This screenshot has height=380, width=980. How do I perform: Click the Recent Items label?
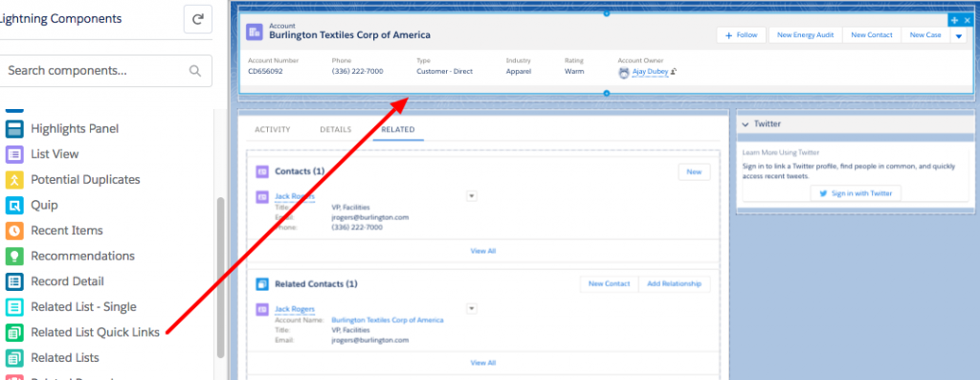pos(67,231)
